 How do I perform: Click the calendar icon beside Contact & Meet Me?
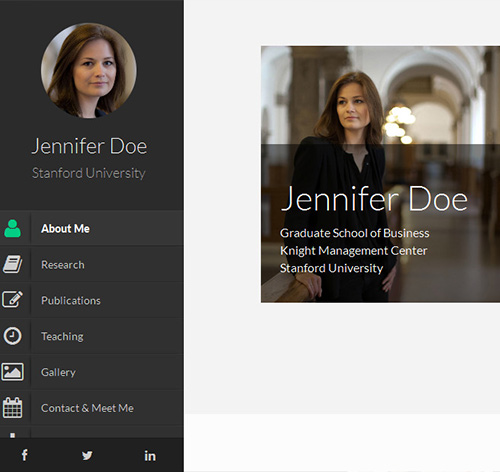point(12,407)
